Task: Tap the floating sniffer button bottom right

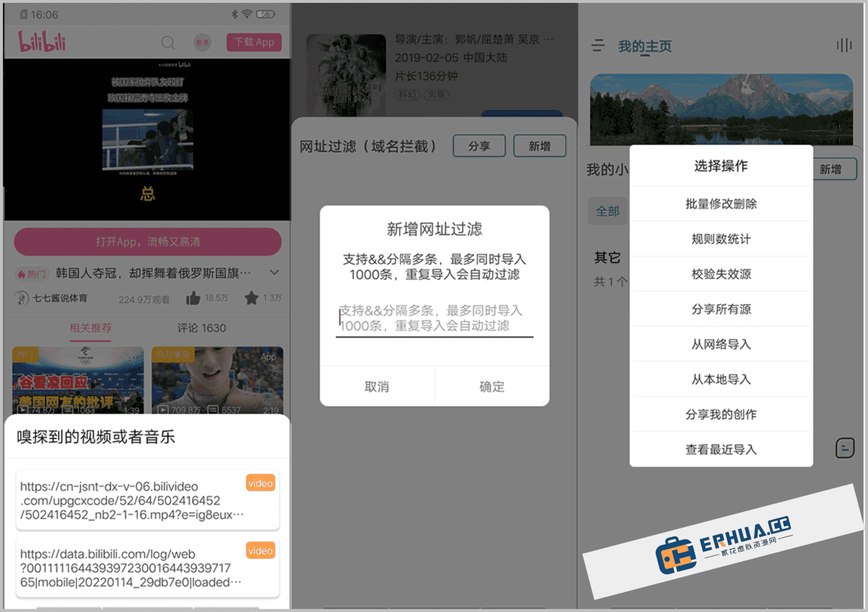Action: pos(844,447)
